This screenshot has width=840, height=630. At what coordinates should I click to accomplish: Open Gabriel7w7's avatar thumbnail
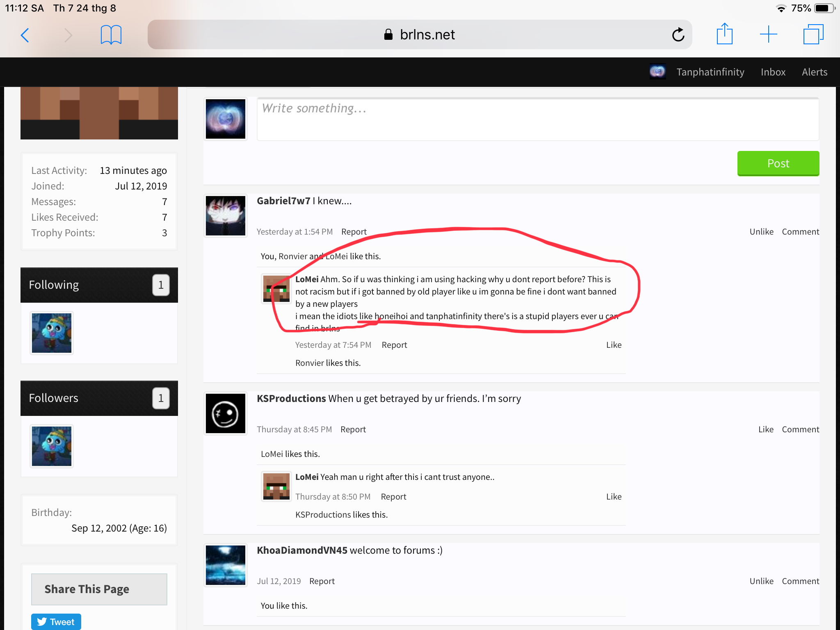point(226,216)
